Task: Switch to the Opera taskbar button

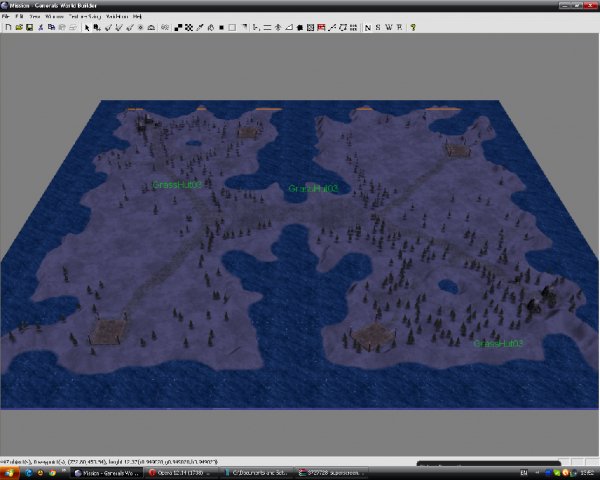Action: pos(182,473)
